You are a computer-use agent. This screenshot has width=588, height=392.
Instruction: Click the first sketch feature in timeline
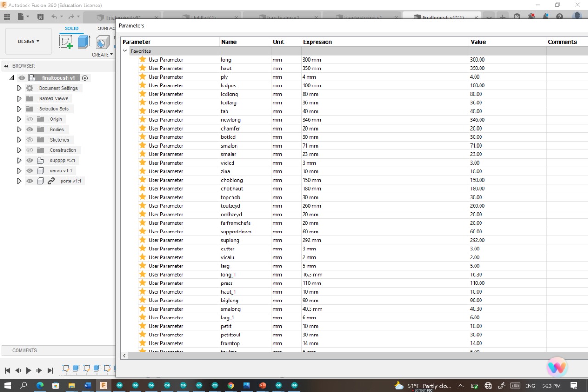point(66,369)
